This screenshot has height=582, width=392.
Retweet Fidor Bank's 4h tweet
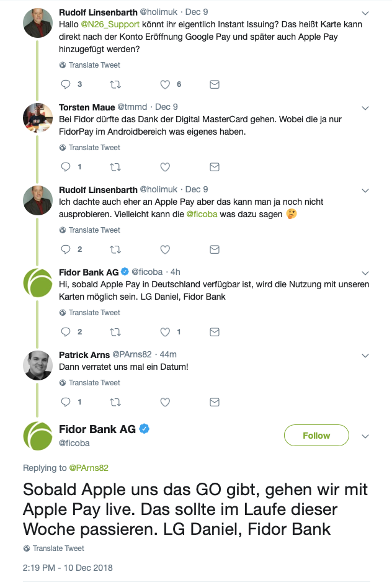(115, 332)
